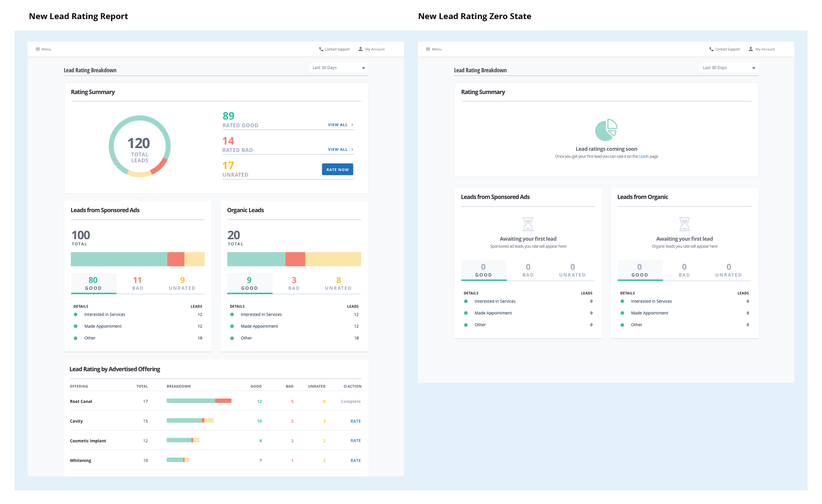Screen dimensions: 822x504
Task: Select the 9 UNRATED tab under Leads from Sponsored Ads
Action: tap(182, 283)
